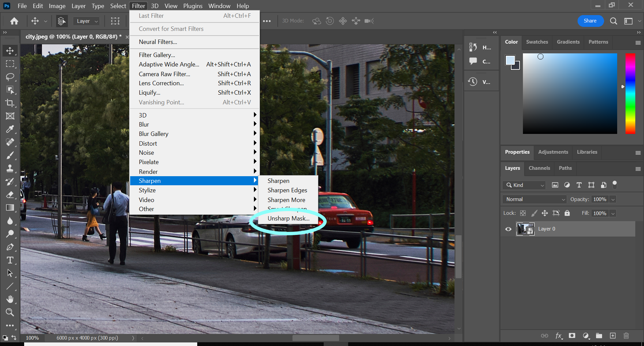Select the Gradient tool
The image size is (644, 346).
click(10, 208)
